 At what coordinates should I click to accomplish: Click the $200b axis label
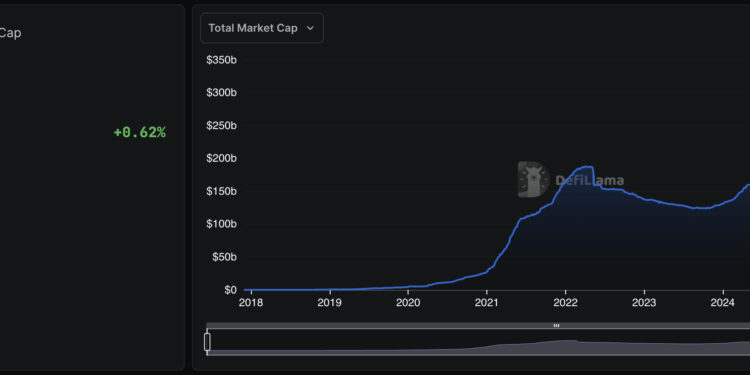coord(221,158)
